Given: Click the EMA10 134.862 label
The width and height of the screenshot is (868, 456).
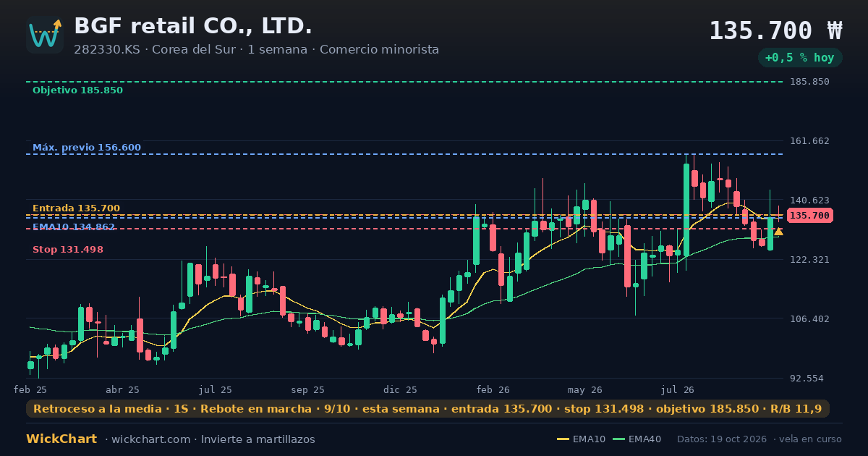Looking at the screenshot, I should coord(74,227).
